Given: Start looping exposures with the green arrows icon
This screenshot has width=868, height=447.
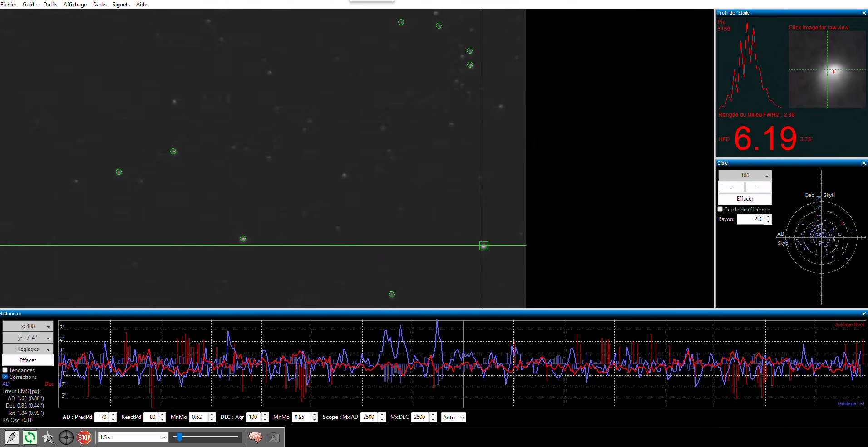Looking at the screenshot, I should point(30,437).
